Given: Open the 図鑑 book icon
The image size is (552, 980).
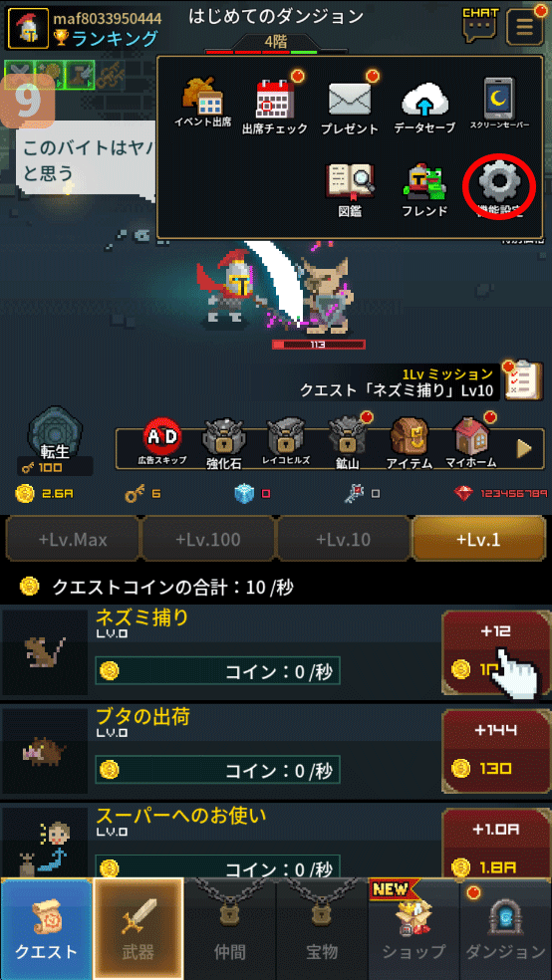Looking at the screenshot, I should (350, 190).
